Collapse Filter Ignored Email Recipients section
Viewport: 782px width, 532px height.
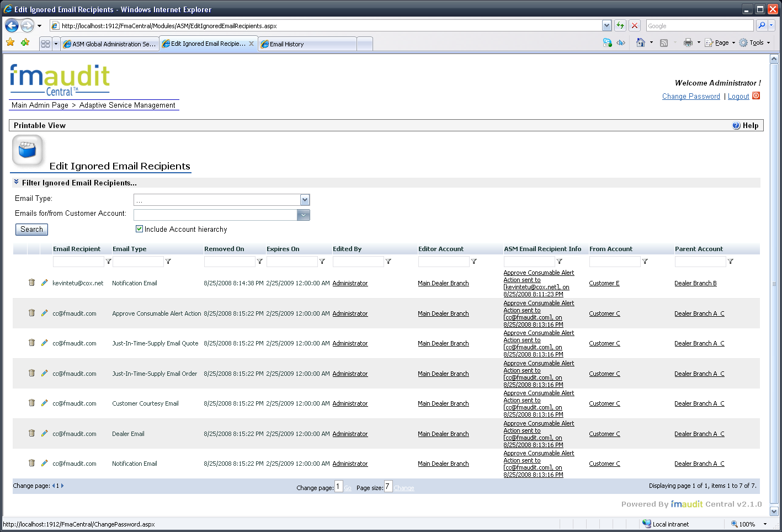click(x=16, y=182)
